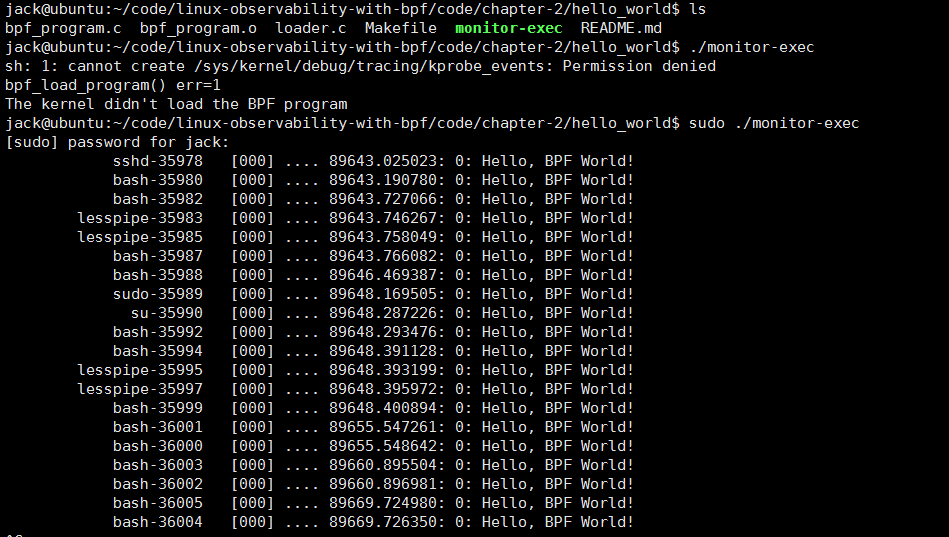Click the '[sudo] password for jack:' prompt

[x=117, y=142]
